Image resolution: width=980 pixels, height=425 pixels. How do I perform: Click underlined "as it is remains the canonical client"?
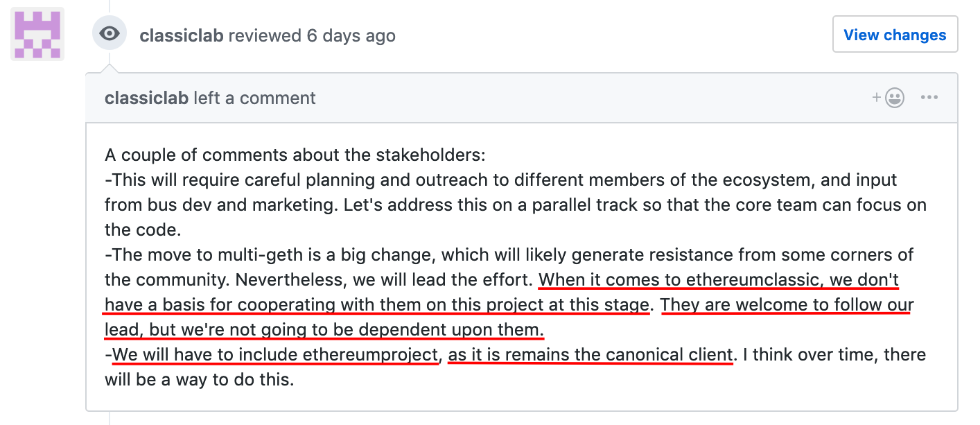tap(590, 355)
